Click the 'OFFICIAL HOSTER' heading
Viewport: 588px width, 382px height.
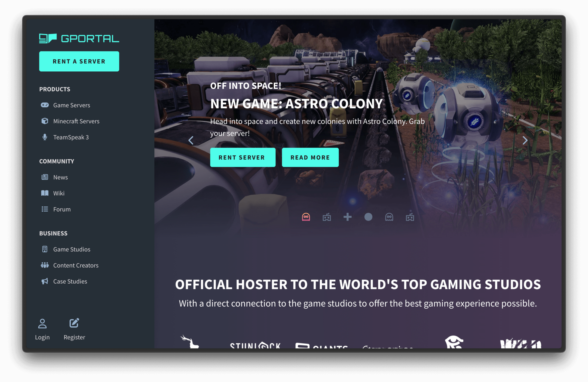tap(358, 284)
